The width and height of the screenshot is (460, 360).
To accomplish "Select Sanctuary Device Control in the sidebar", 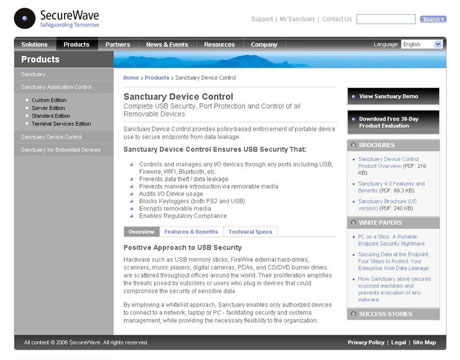I will click(51, 137).
